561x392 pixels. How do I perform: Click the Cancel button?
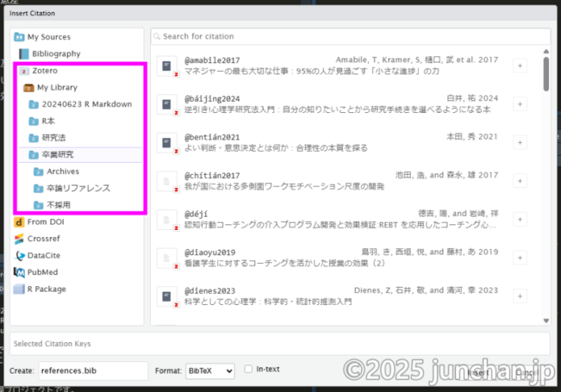point(526,373)
